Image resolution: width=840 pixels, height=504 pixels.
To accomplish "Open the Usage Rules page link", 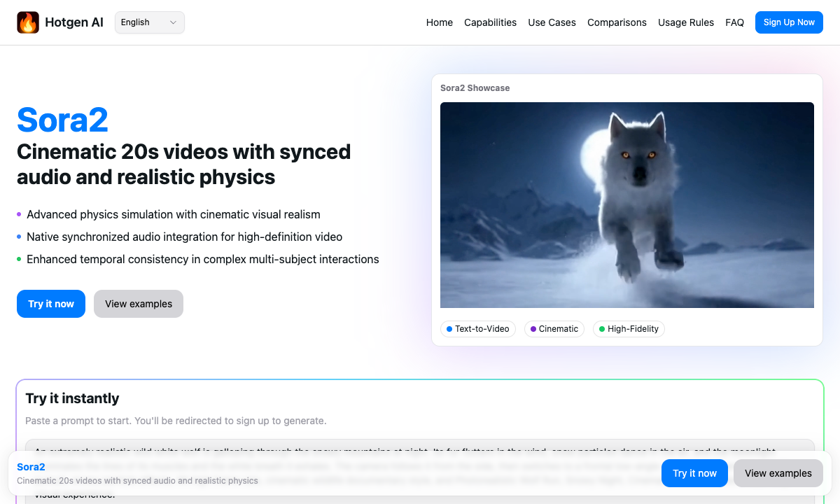I will [x=685, y=22].
